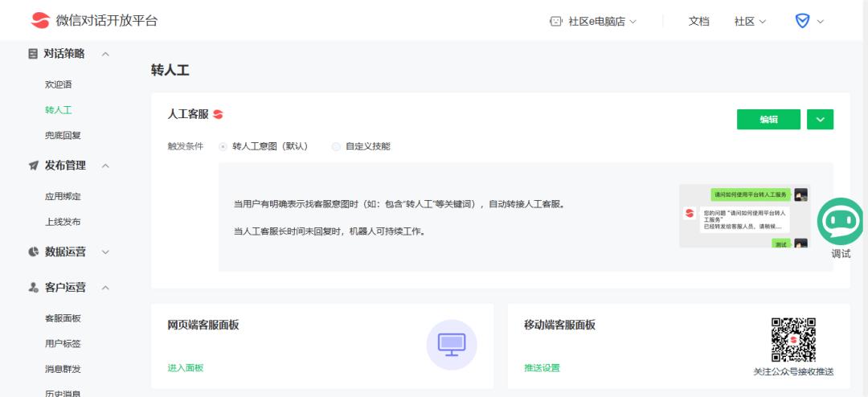
Task: Click the green 编辑 button
Action: (768, 119)
